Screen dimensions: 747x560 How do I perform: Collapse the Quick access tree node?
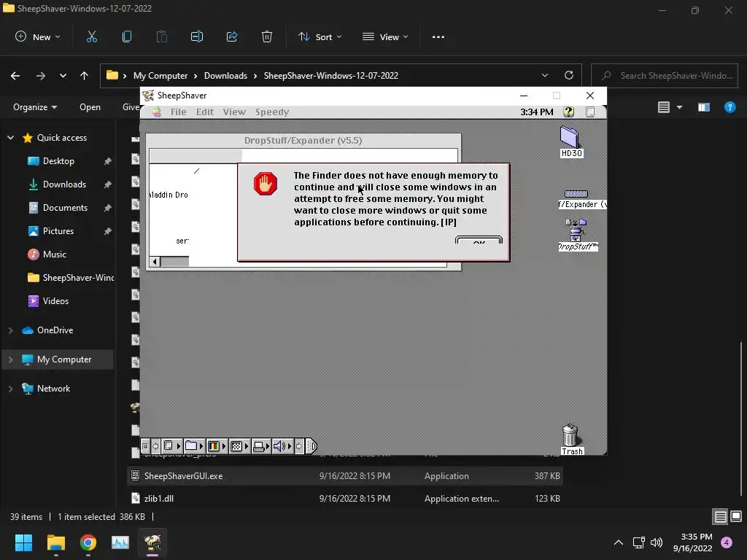pyautogui.click(x=10, y=138)
